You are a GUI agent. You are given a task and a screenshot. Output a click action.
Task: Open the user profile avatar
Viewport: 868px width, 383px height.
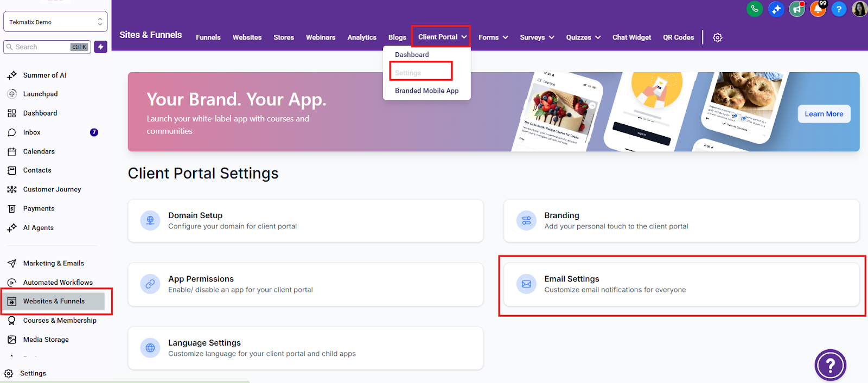click(860, 9)
